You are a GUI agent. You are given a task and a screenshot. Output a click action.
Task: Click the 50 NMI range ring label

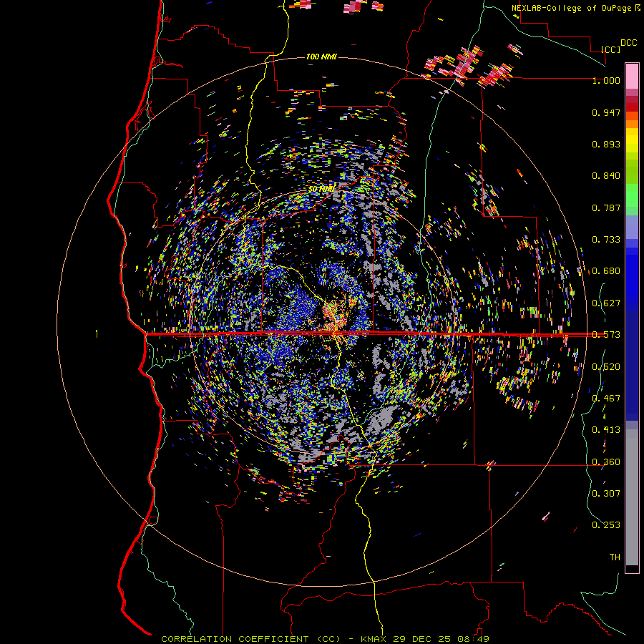pos(321,190)
